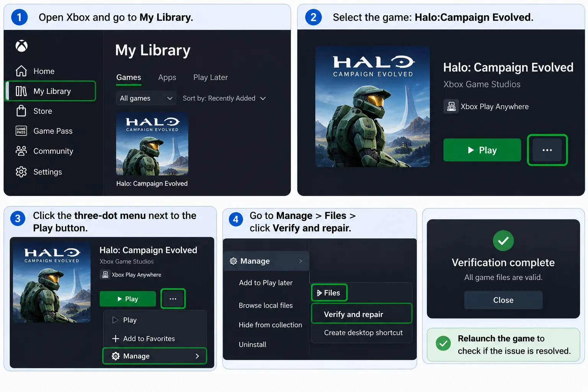Image resolution: width=588 pixels, height=392 pixels.
Task: Switch to the Games tab
Action: click(x=129, y=78)
